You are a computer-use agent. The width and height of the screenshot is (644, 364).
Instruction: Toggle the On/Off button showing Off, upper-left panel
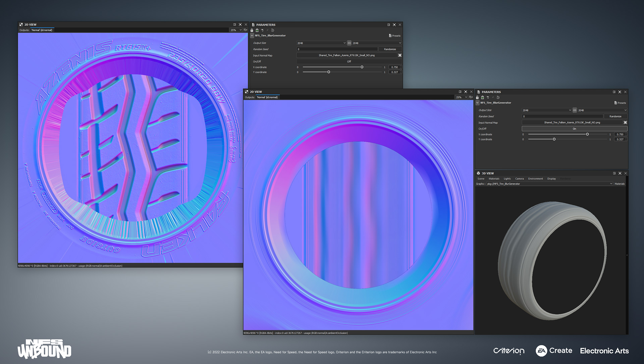(349, 61)
